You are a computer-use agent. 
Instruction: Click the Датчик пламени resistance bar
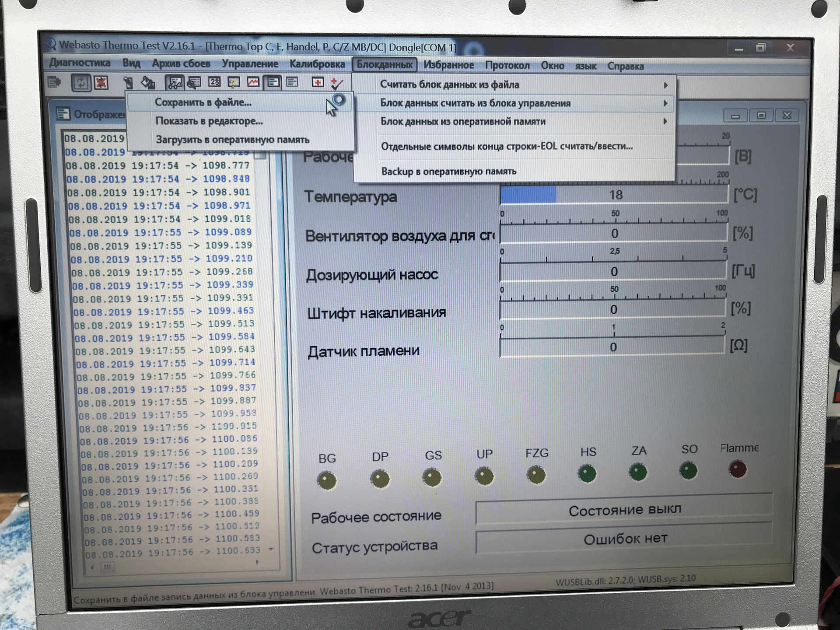(612, 347)
